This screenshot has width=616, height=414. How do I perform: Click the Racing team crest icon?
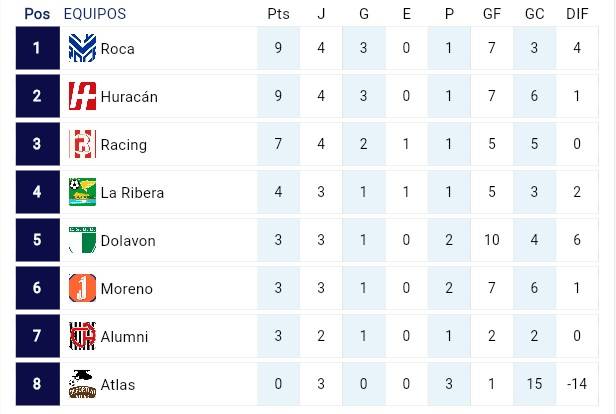coord(81,145)
